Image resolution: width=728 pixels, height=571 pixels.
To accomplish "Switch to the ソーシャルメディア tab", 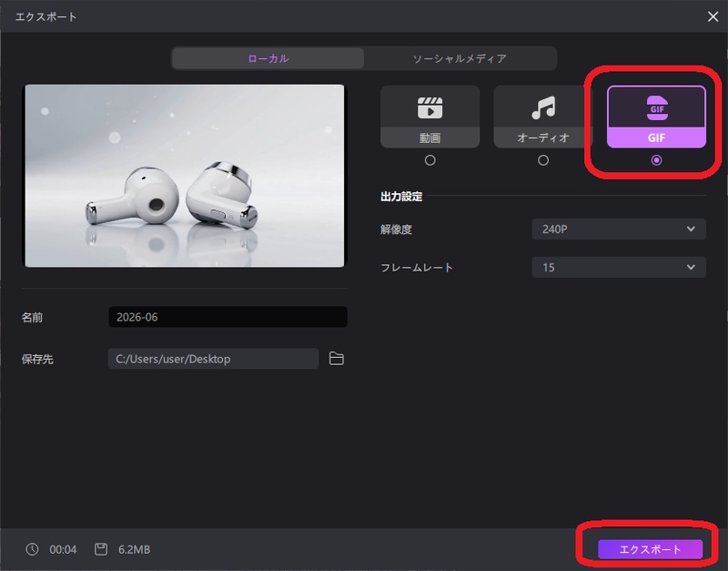I will (460, 58).
